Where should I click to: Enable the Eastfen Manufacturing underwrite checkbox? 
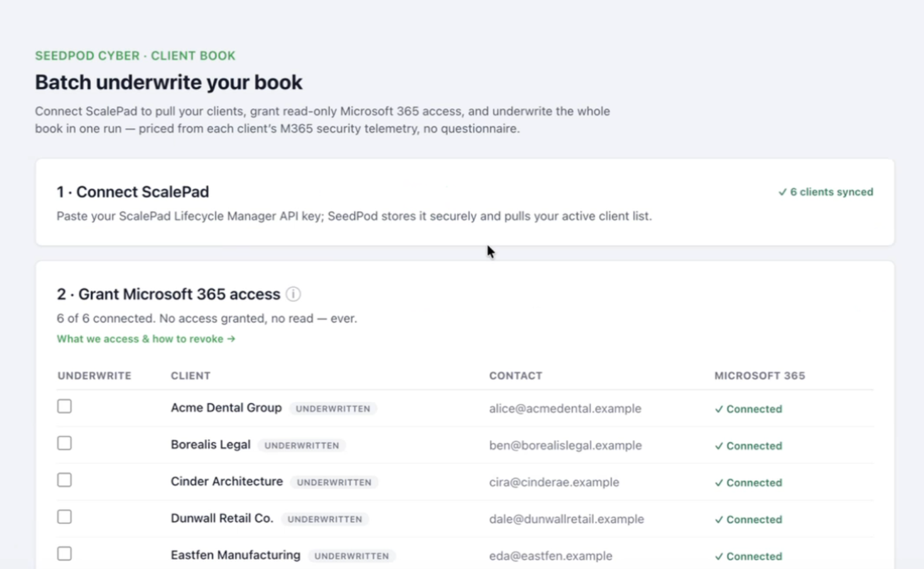[x=65, y=554]
